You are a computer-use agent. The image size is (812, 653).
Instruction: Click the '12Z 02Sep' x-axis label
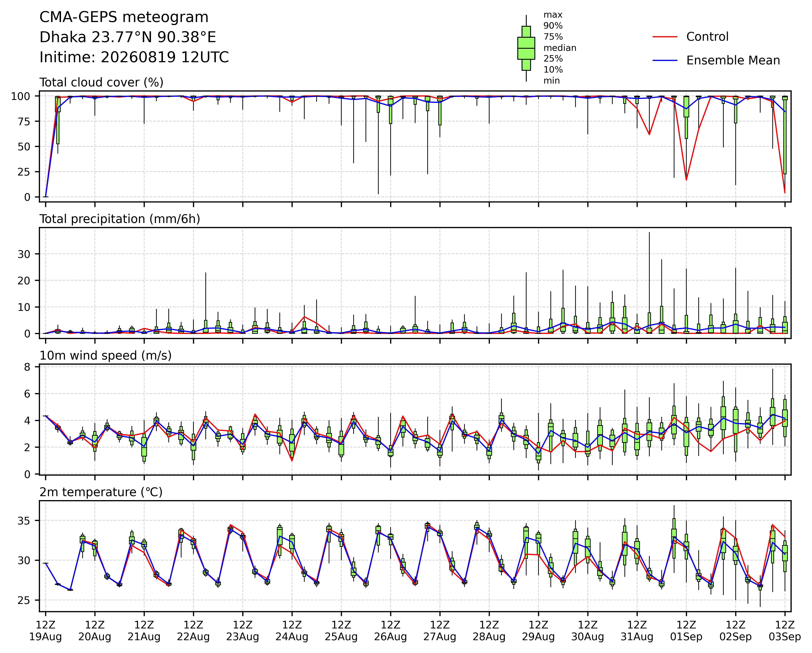coord(735,631)
